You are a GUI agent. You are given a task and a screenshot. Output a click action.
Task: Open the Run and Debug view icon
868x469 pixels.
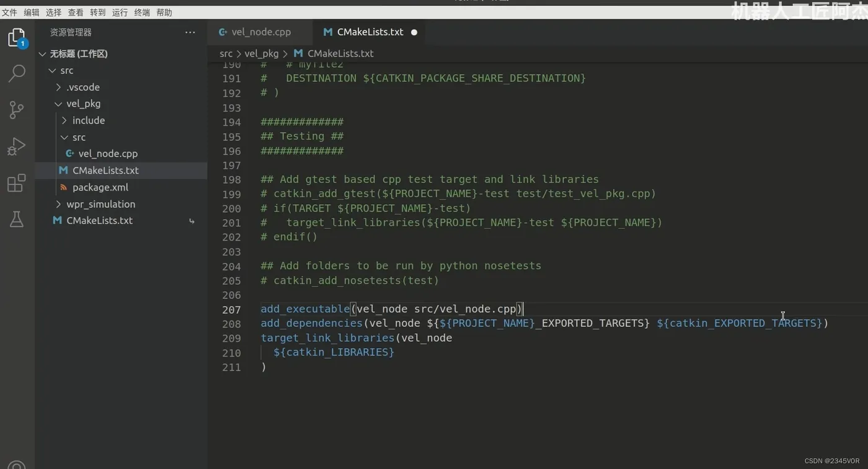click(x=17, y=146)
